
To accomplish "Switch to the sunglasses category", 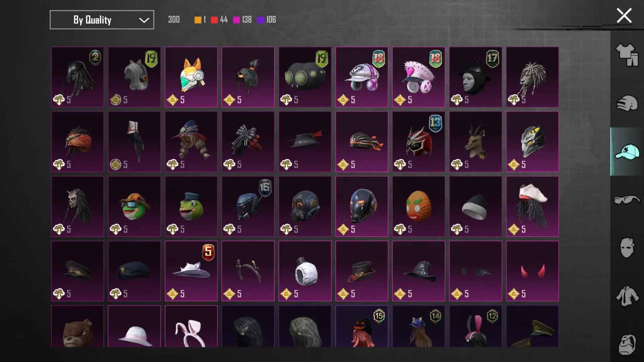I will click(x=627, y=200).
